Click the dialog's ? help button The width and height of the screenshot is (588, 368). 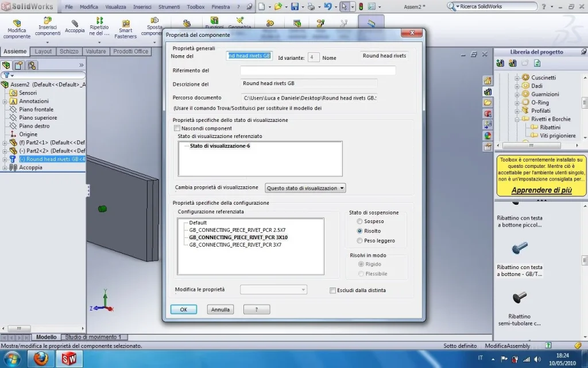tap(257, 309)
